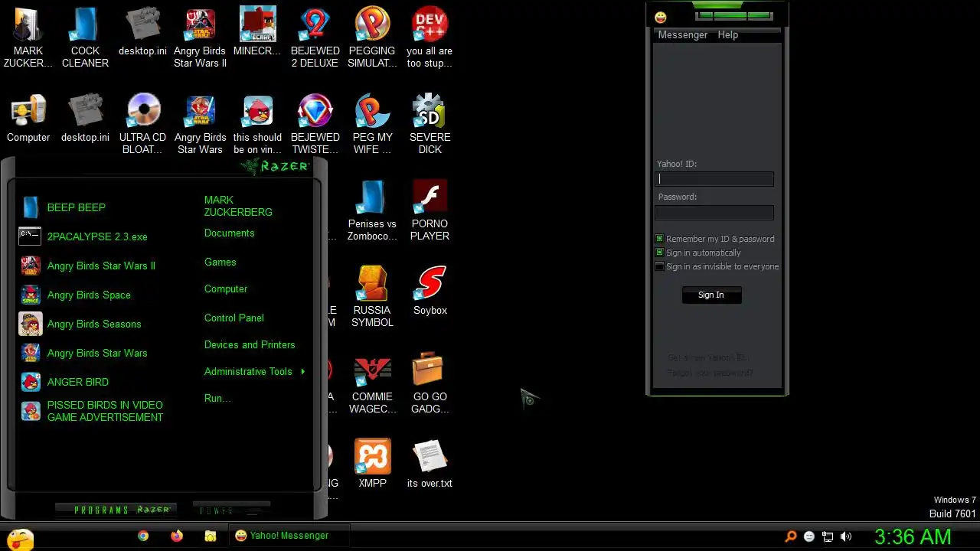The height and width of the screenshot is (551, 980).
Task: Open GO GO GADG... briefcase icon
Action: pyautogui.click(x=430, y=384)
